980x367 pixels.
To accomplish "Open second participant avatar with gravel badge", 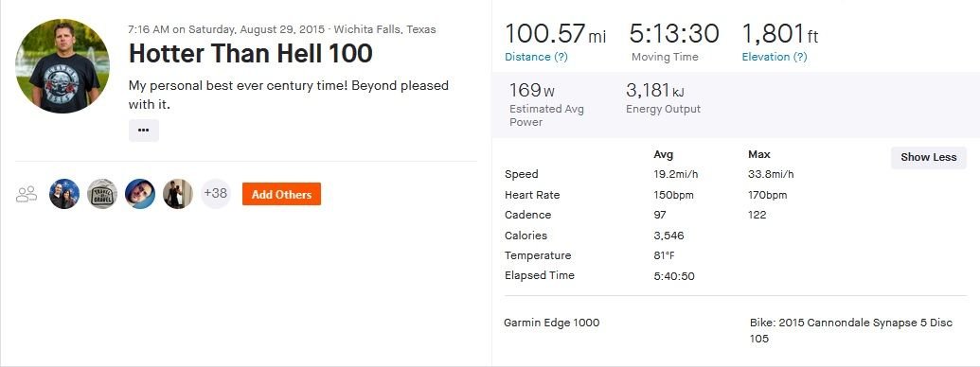I will [x=102, y=194].
